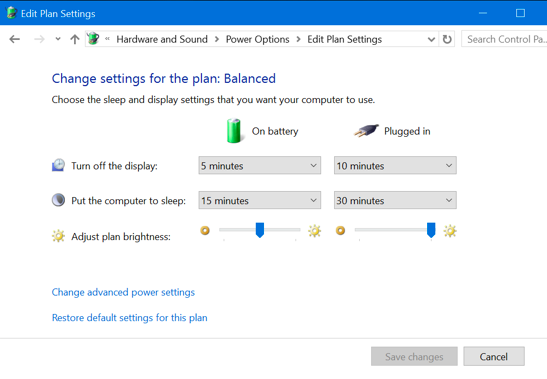Click heading Change settings for the plan: Balanced

[164, 78]
